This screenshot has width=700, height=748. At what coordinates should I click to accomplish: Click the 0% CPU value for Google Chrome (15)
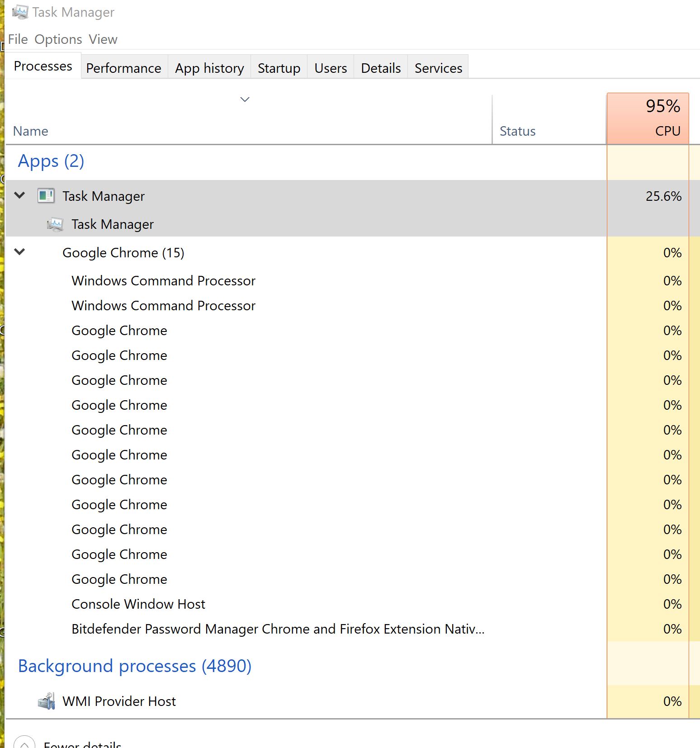(672, 252)
